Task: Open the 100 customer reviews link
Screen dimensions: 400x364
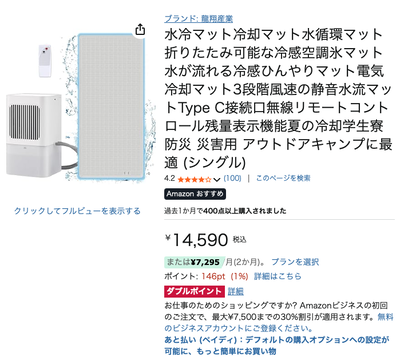Action: (x=232, y=178)
